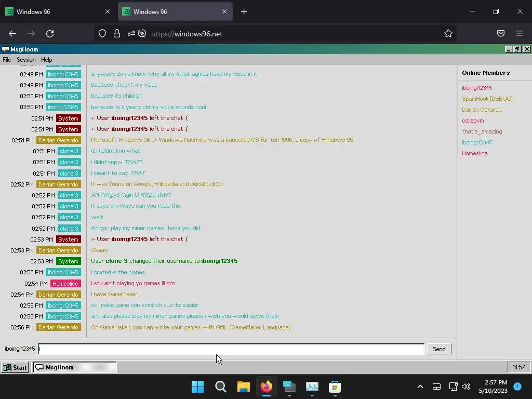Open the permissions icon in address bar
The height and width of the screenshot is (399, 532).
[131, 33]
